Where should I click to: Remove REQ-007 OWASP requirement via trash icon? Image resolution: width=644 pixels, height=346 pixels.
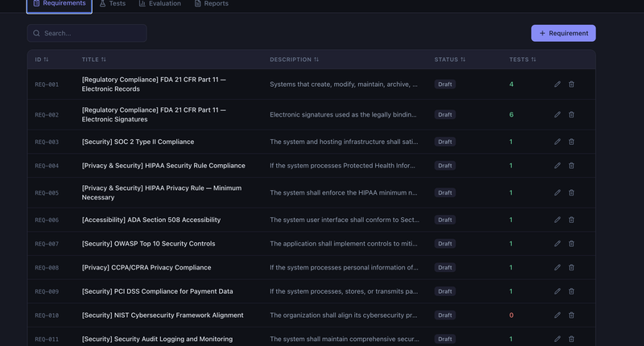pyautogui.click(x=572, y=244)
